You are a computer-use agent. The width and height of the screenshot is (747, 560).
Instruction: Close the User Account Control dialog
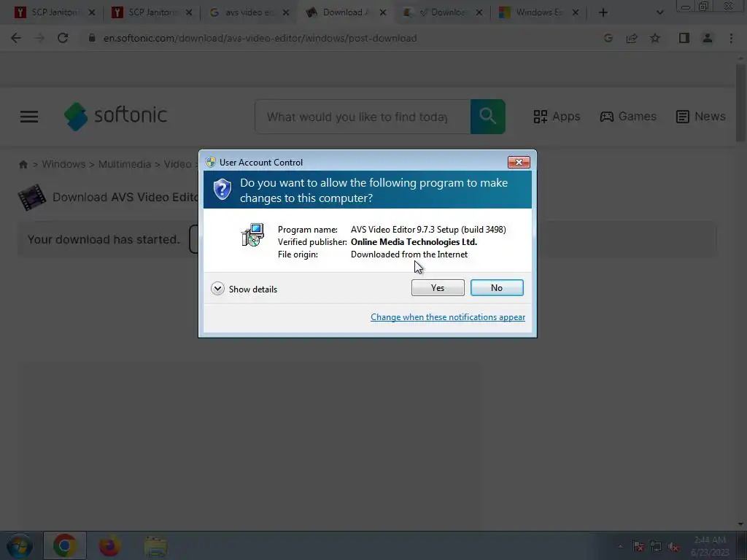pyautogui.click(x=519, y=163)
